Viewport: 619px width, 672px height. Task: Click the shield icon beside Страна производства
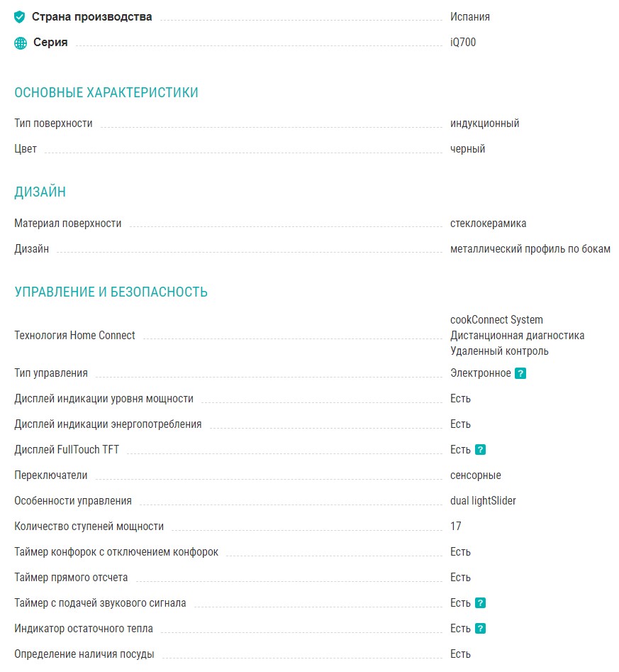click(20, 17)
